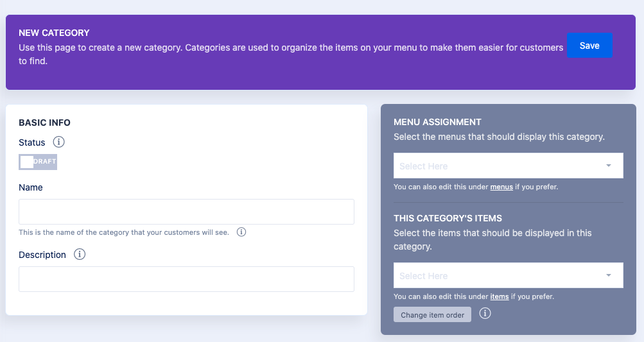Image resolution: width=644 pixels, height=342 pixels.
Task: Click the Status label text
Action: pyautogui.click(x=32, y=142)
